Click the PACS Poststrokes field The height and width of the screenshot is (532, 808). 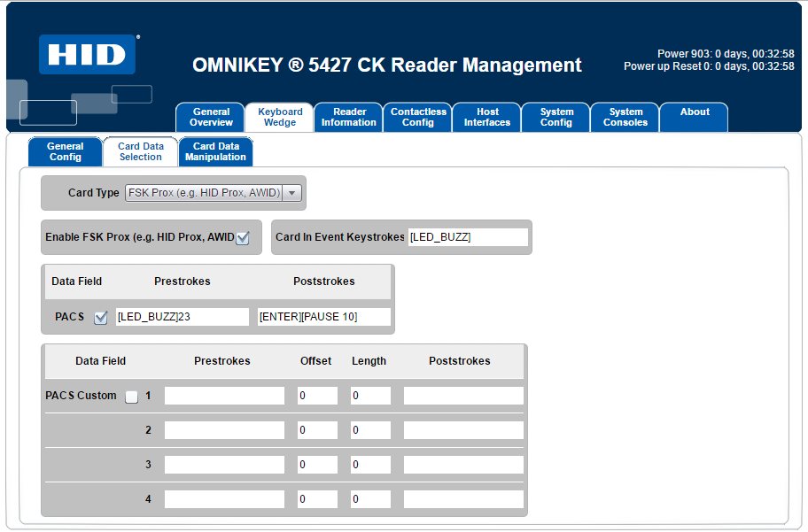tap(324, 317)
